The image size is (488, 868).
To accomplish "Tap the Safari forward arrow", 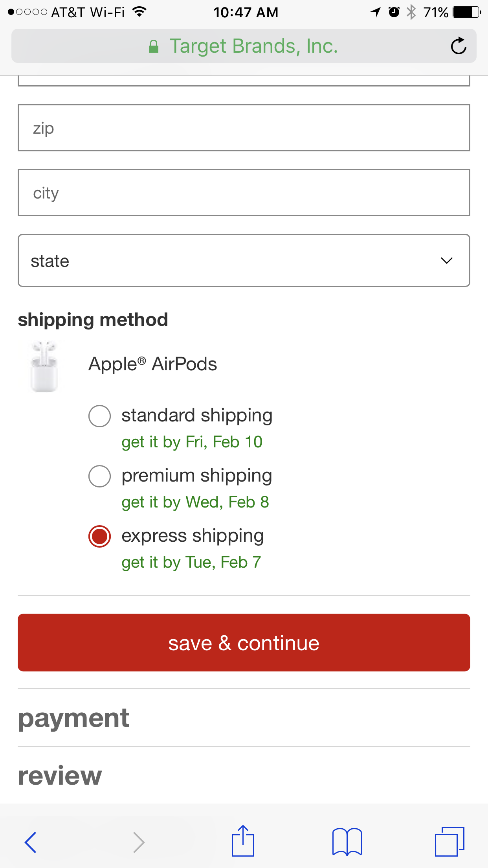I will [x=139, y=842].
